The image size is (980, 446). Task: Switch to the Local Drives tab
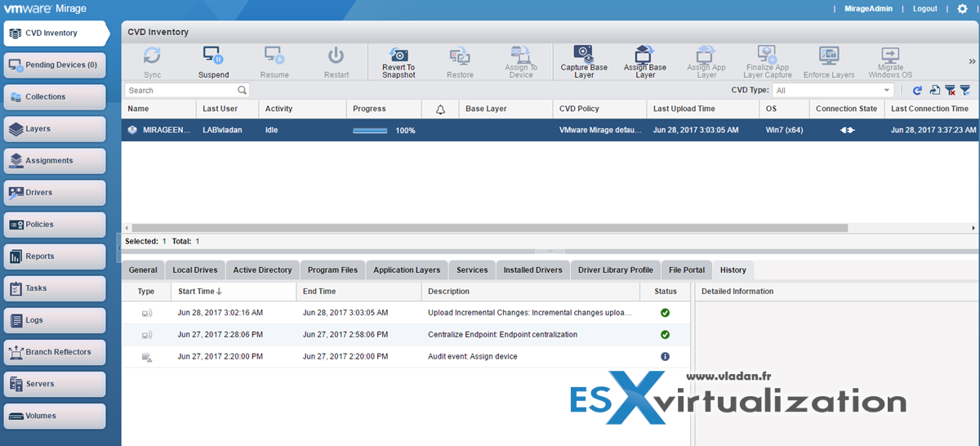(x=195, y=270)
